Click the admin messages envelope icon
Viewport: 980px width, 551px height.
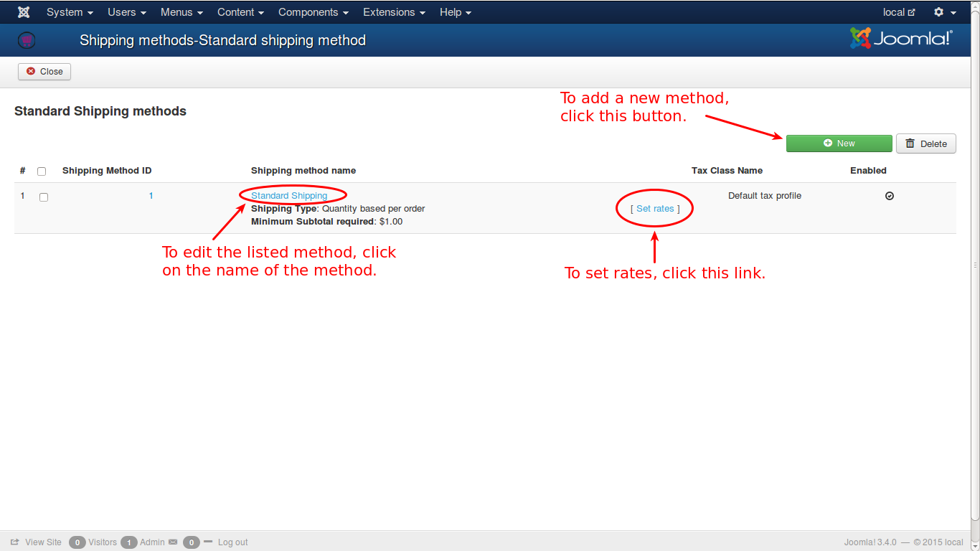pyautogui.click(x=172, y=542)
